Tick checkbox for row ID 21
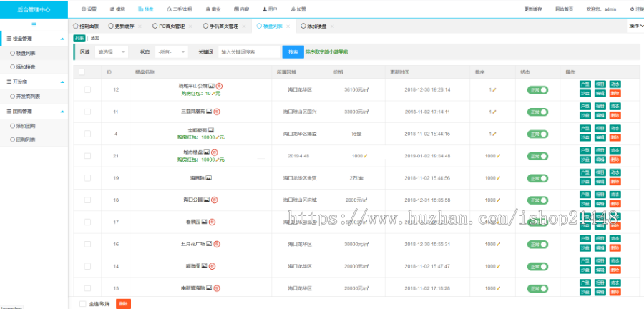 87,156
